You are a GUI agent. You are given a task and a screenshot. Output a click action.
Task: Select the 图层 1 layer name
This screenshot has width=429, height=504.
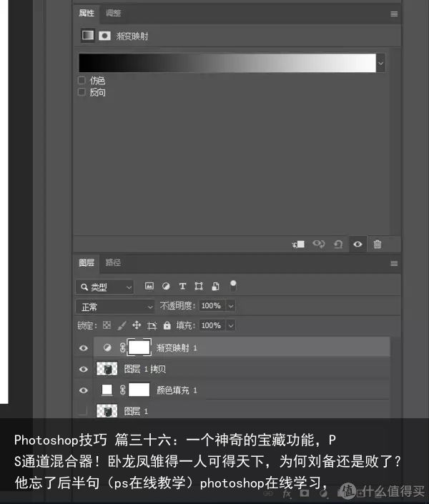(136, 411)
